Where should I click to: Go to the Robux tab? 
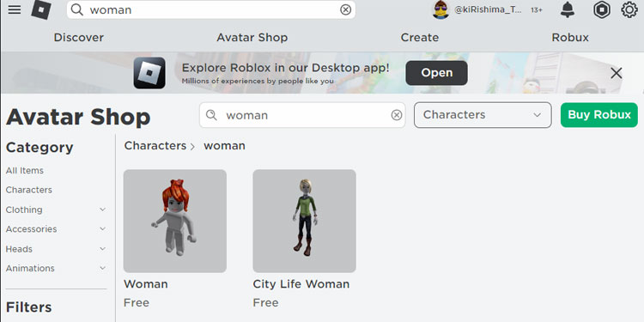pos(570,38)
